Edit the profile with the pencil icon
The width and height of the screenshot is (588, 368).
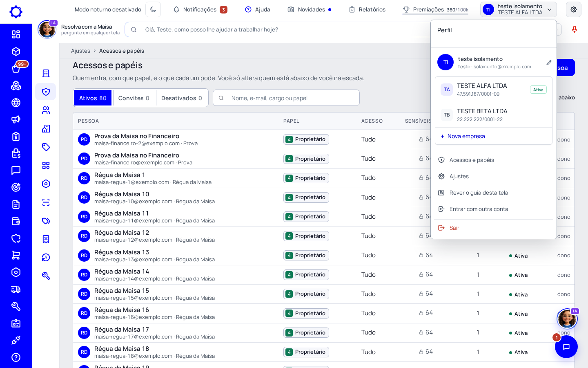pos(549,63)
